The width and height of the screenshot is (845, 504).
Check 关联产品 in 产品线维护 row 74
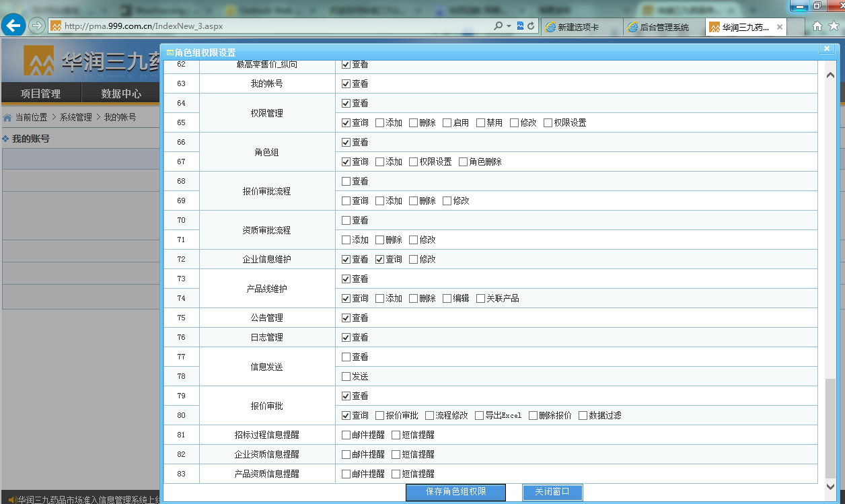(x=480, y=298)
